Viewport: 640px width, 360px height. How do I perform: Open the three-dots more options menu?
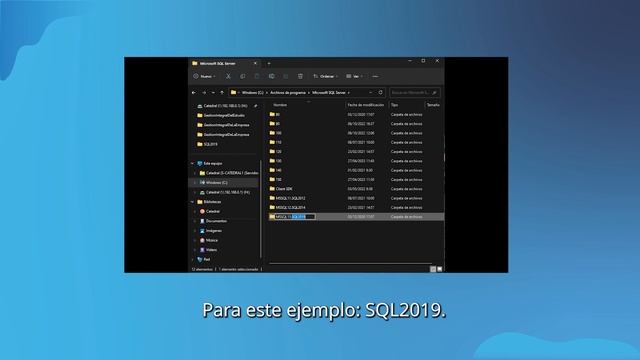[x=376, y=76]
